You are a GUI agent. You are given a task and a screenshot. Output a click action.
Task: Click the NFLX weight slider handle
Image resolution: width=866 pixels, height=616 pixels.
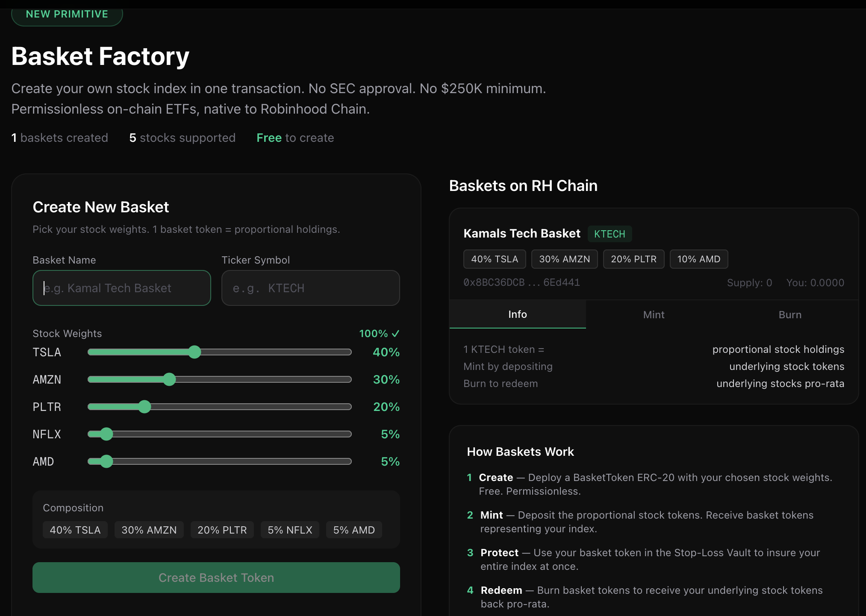pos(106,434)
